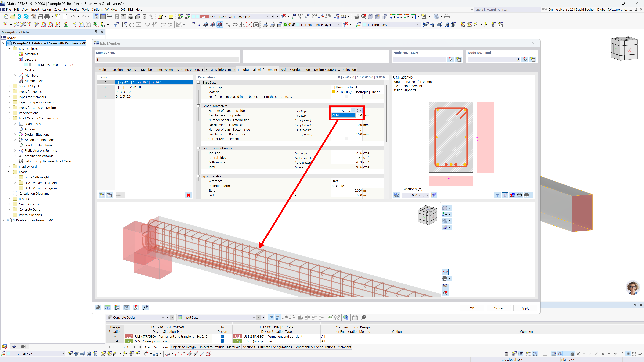Click the yellow material color swatch for B500S(A)

(x=333, y=92)
